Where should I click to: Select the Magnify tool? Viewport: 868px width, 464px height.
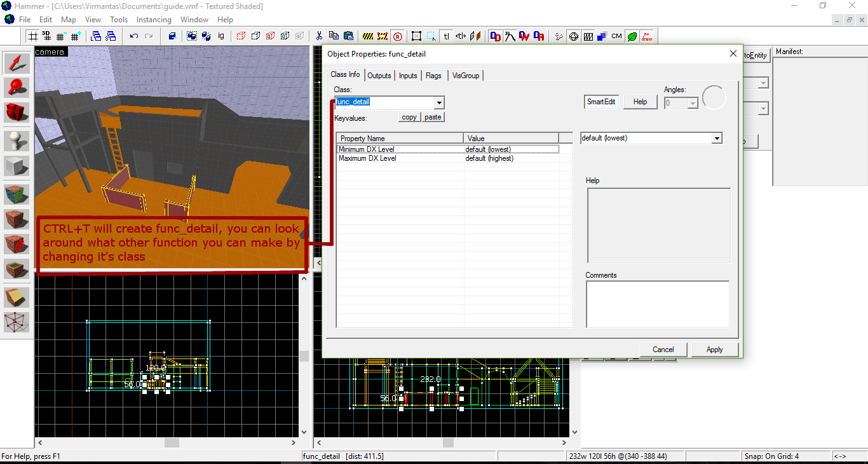click(x=17, y=88)
